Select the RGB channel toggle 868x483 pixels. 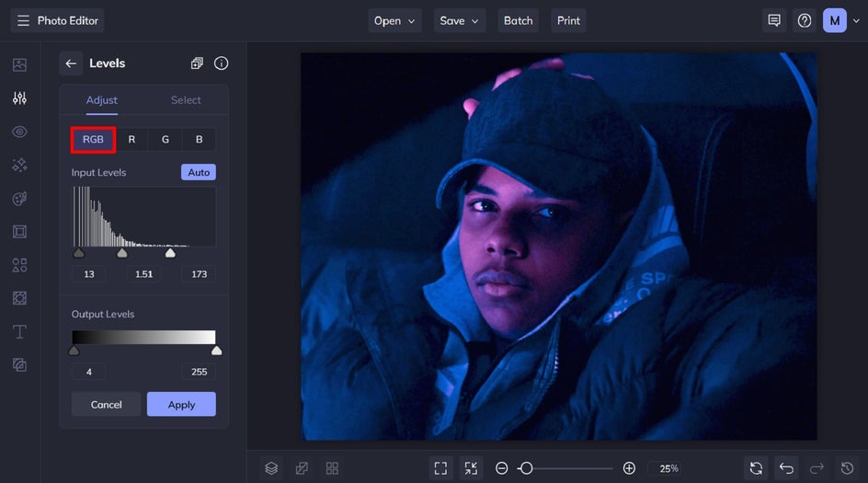[93, 140]
